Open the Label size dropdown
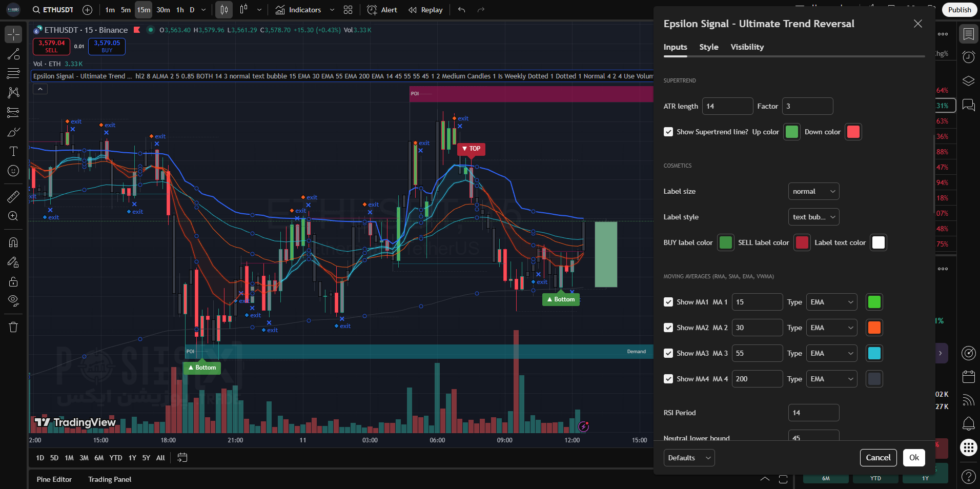The height and width of the screenshot is (489, 980). [x=813, y=191]
